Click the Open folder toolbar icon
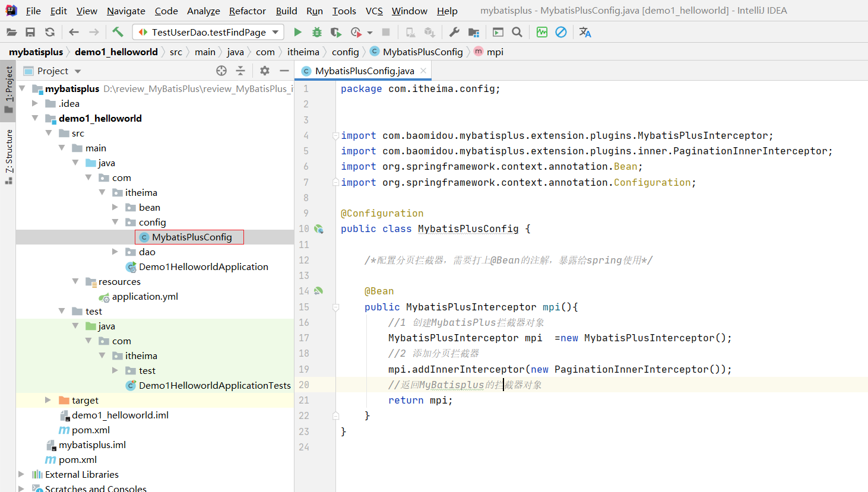This screenshot has height=492, width=868. tap(11, 32)
